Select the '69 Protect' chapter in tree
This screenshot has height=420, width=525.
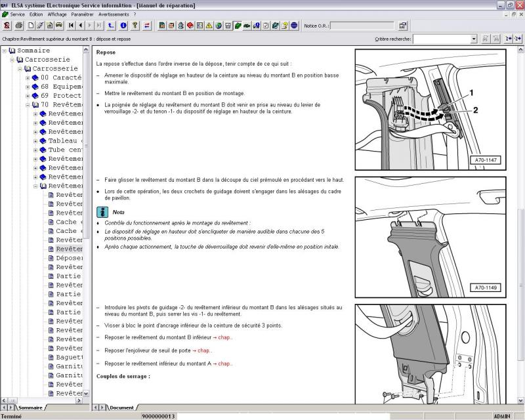point(61,96)
